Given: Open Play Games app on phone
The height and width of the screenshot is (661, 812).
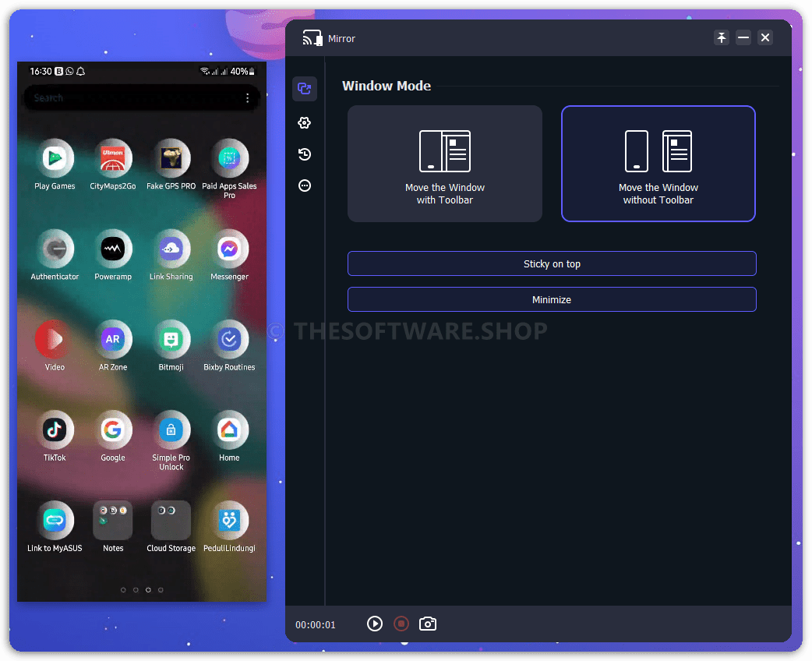Looking at the screenshot, I should (x=55, y=158).
